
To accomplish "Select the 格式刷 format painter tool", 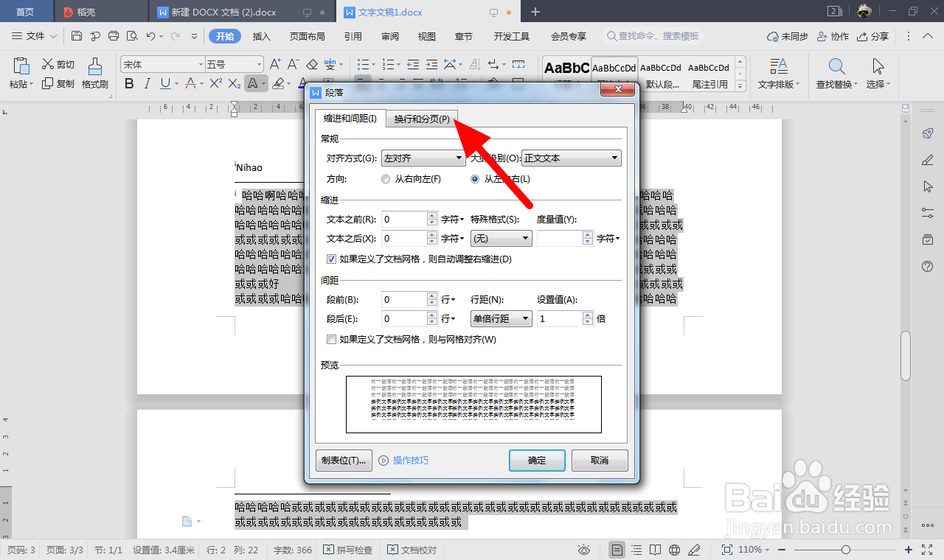I will 95,74.
